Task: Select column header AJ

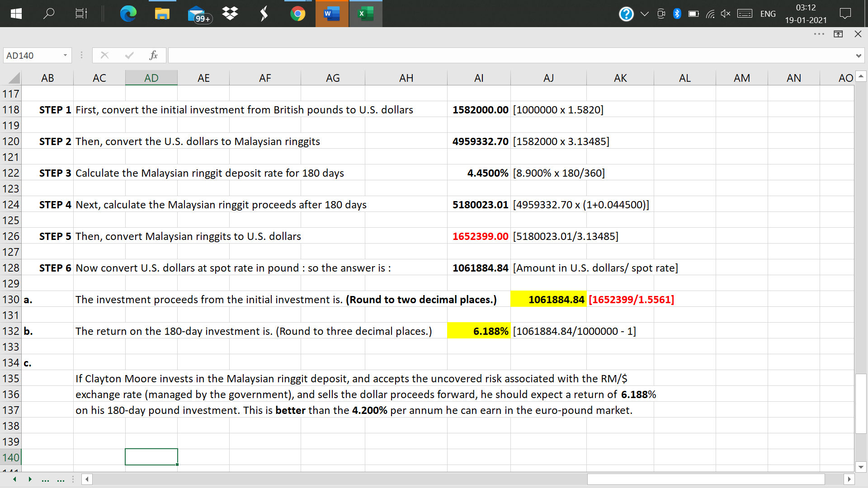Action: click(x=548, y=78)
